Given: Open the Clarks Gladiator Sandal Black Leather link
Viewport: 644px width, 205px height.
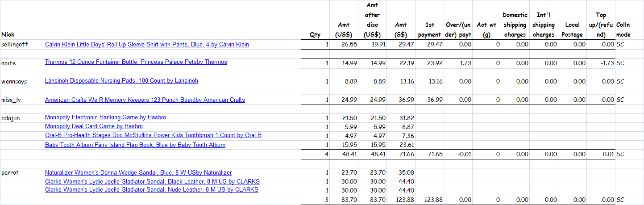Looking at the screenshot, I should [152, 182].
